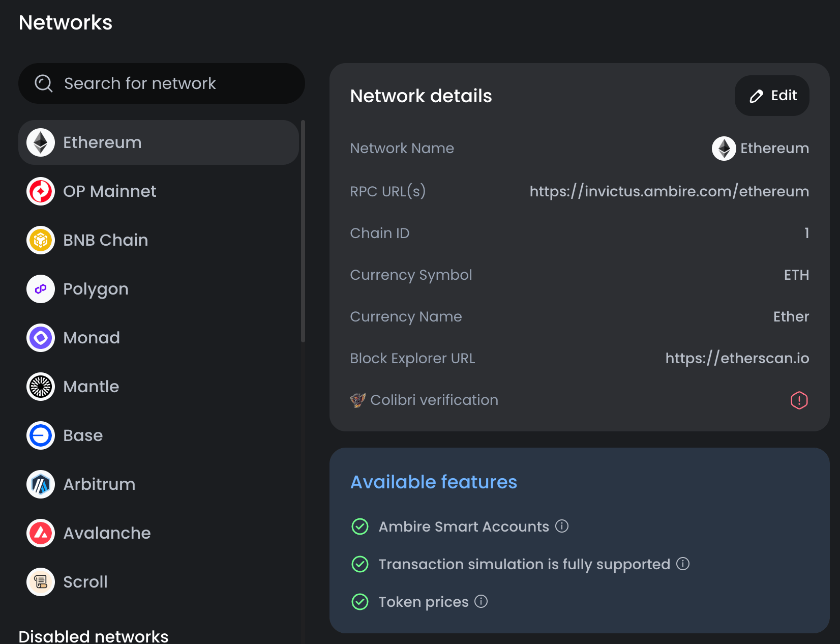Click the BNB Chain yellow logo icon
This screenshot has width=840, height=644.
(41, 240)
